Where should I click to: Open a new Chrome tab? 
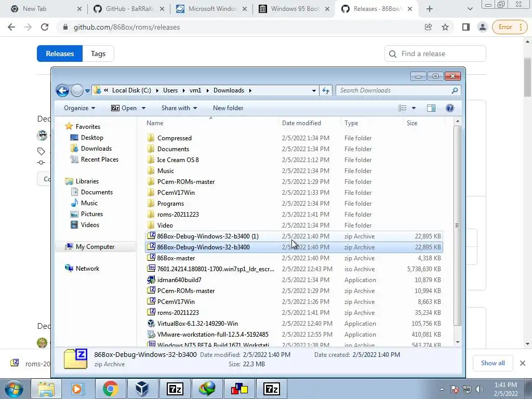tap(430, 9)
